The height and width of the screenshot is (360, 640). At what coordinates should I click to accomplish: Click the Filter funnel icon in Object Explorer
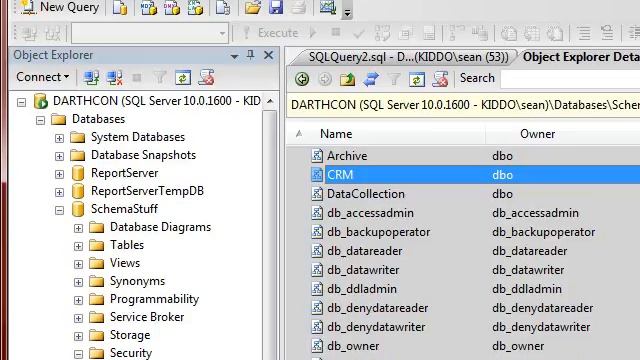pyautogui.click(x=160, y=77)
